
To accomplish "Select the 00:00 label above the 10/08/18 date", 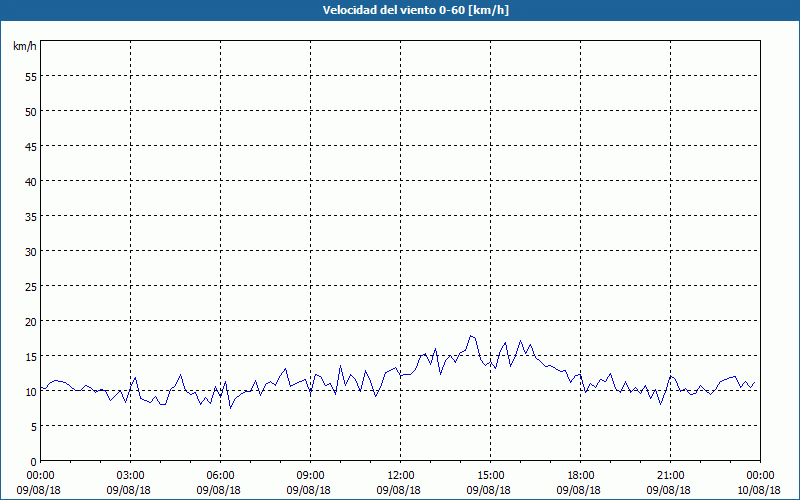I will click(x=760, y=475).
